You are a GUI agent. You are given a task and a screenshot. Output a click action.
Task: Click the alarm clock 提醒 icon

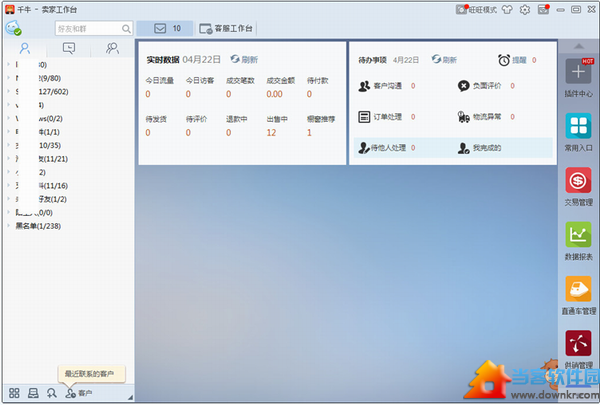click(x=504, y=60)
